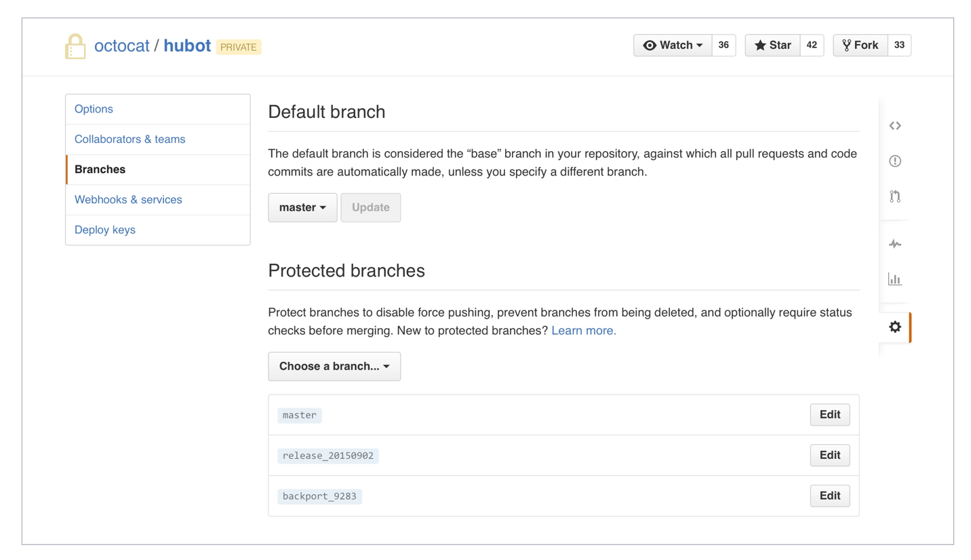The height and width of the screenshot is (560, 971).
Task: Click the private repository lock icon
Action: tap(75, 46)
